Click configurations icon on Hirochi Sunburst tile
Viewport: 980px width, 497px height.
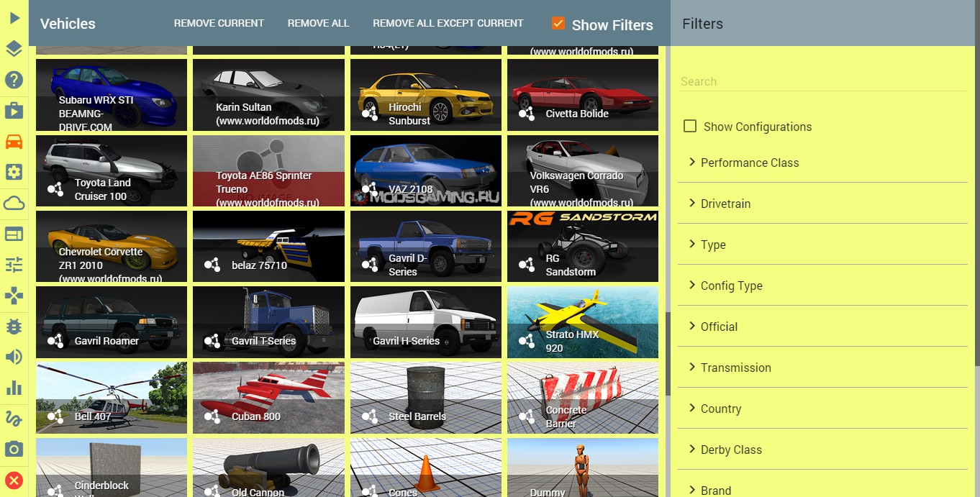pyautogui.click(x=369, y=114)
